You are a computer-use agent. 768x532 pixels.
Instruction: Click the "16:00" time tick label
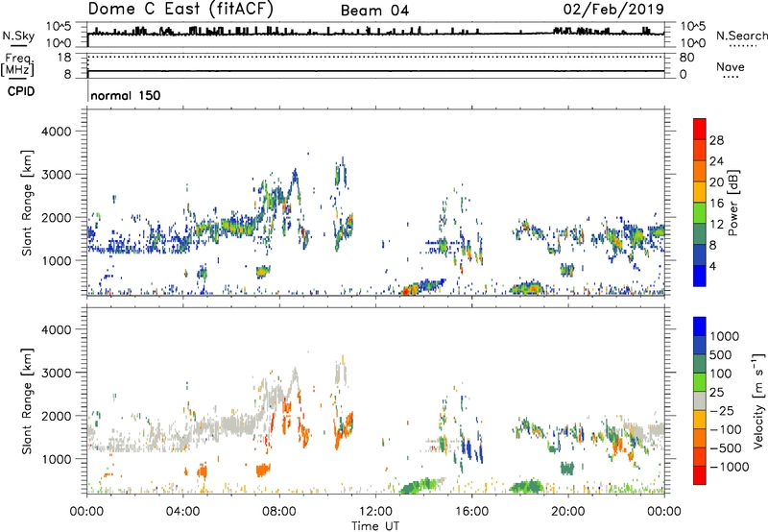pyautogui.click(x=471, y=512)
